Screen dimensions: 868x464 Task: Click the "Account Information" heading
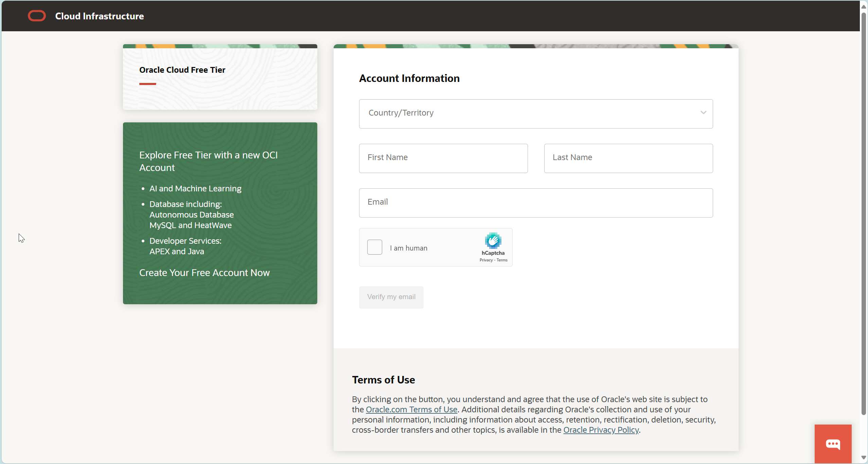[x=409, y=78]
